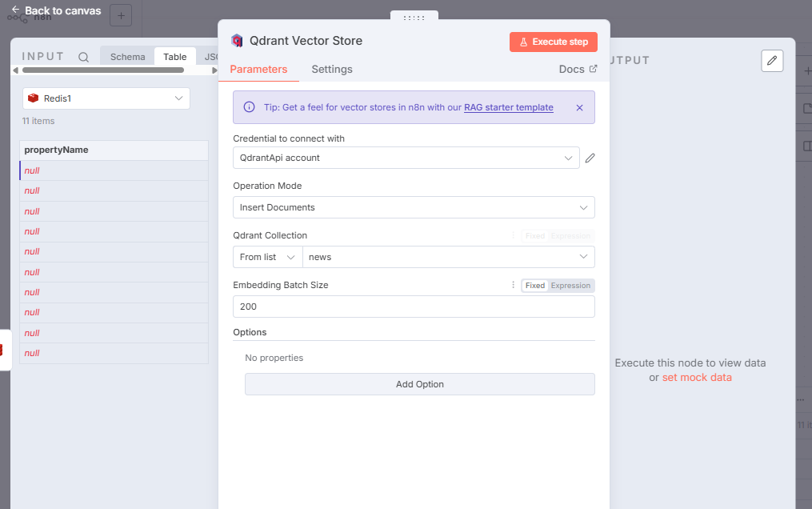Select the Table input view tab

coord(174,57)
